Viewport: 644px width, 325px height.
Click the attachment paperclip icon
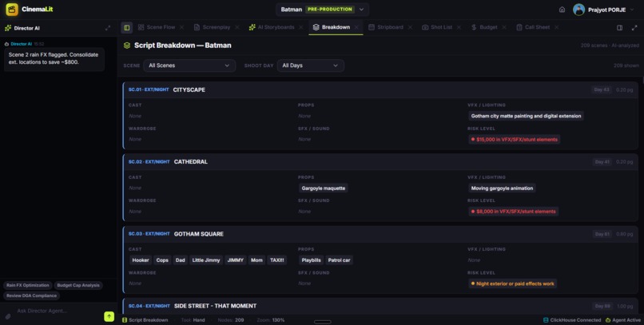pos(8,316)
